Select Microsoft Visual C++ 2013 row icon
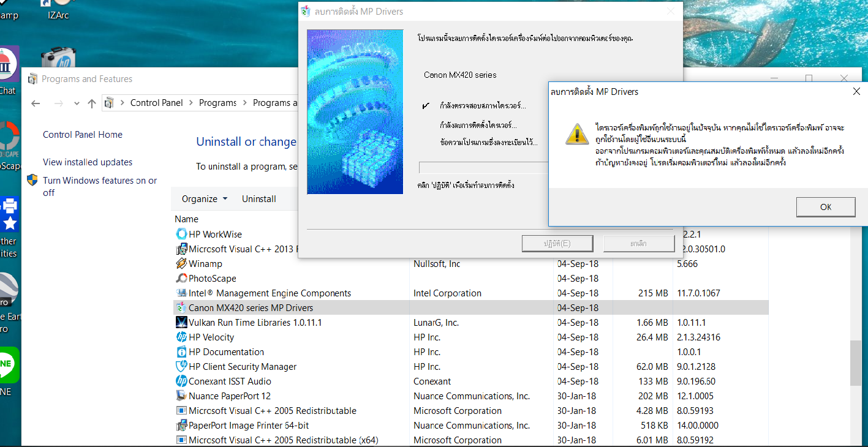This screenshot has width=868, height=447. click(x=181, y=249)
